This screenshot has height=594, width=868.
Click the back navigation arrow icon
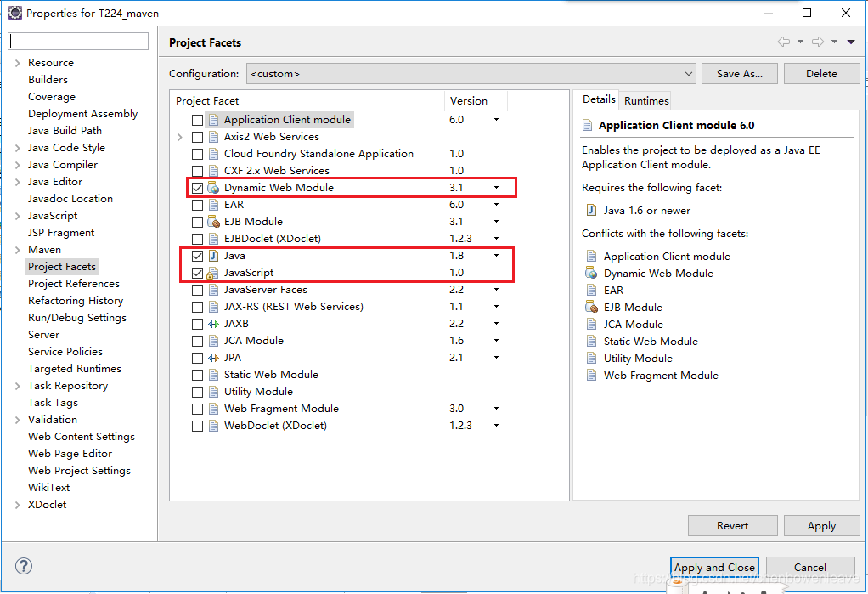783,42
